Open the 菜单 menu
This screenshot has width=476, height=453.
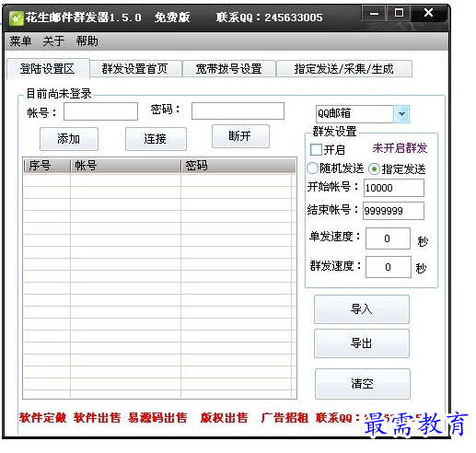(x=20, y=41)
